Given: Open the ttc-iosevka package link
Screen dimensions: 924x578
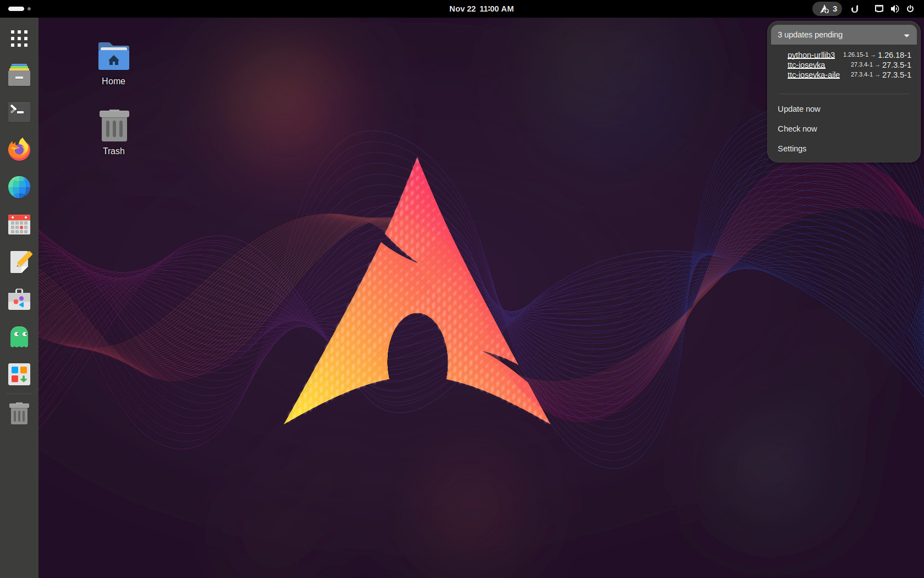Looking at the screenshot, I should click(806, 65).
